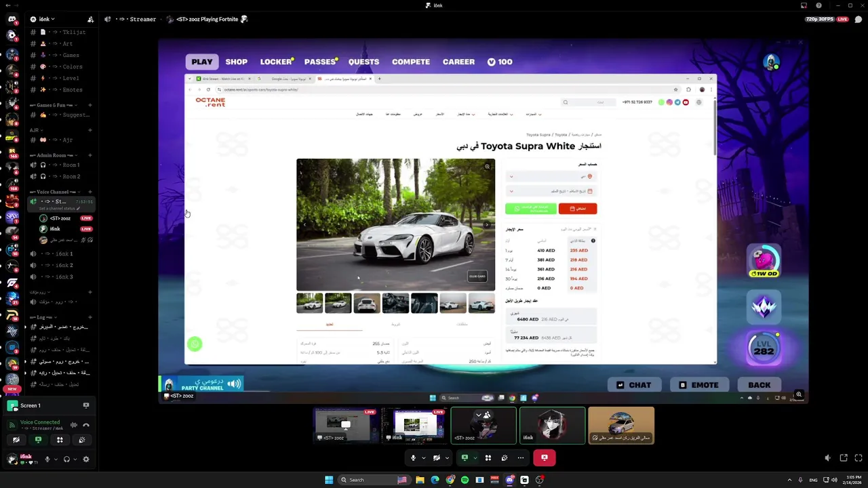Open the help icon in Discord title bar
This screenshot has width=868, height=488.
point(818,5)
